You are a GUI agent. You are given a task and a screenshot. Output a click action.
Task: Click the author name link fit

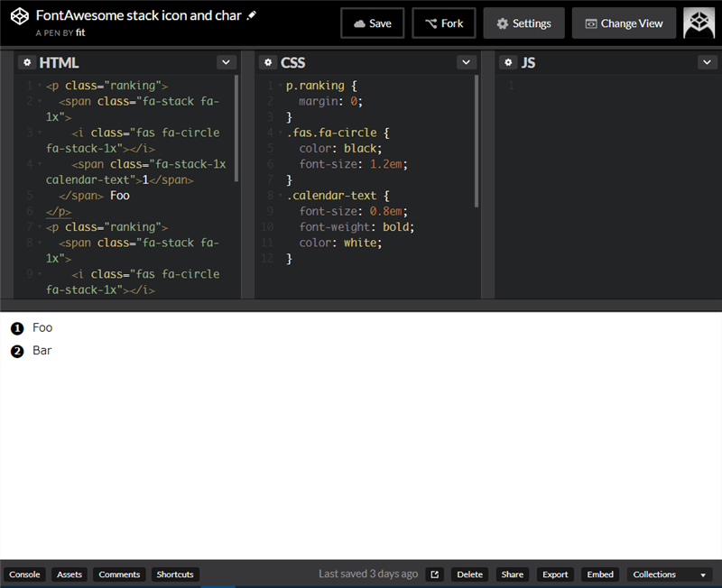pyautogui.click(x=80, y=32)
